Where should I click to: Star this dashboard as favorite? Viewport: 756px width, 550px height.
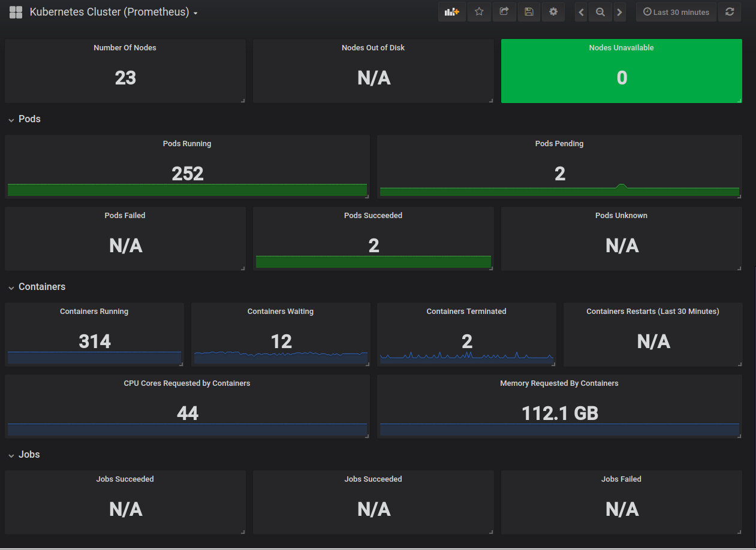pyautogui.click(x=479, y=12)
